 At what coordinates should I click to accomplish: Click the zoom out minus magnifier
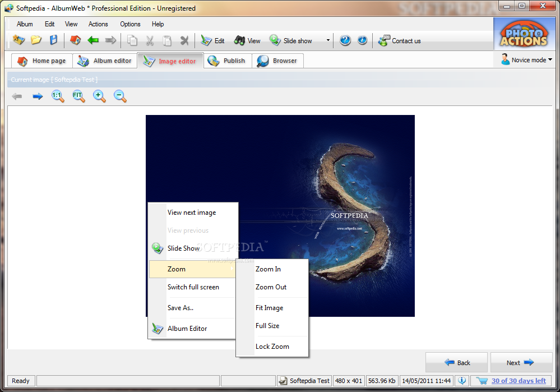(x=120, y=96)
